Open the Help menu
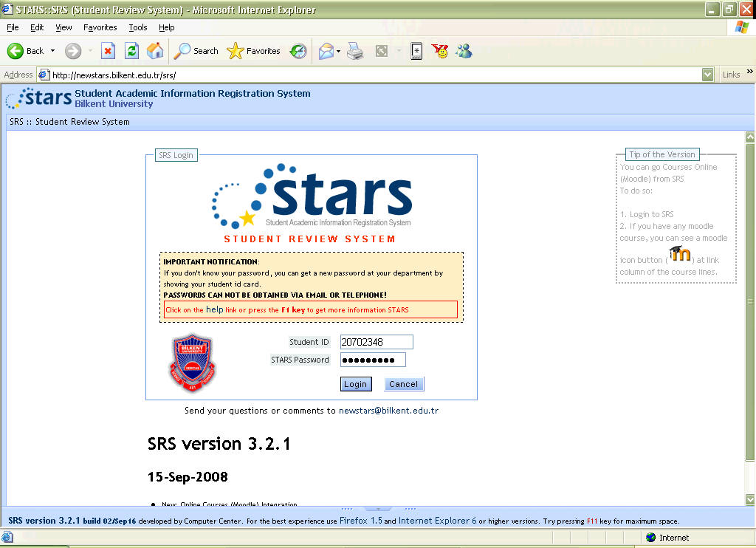 point(167,27)
